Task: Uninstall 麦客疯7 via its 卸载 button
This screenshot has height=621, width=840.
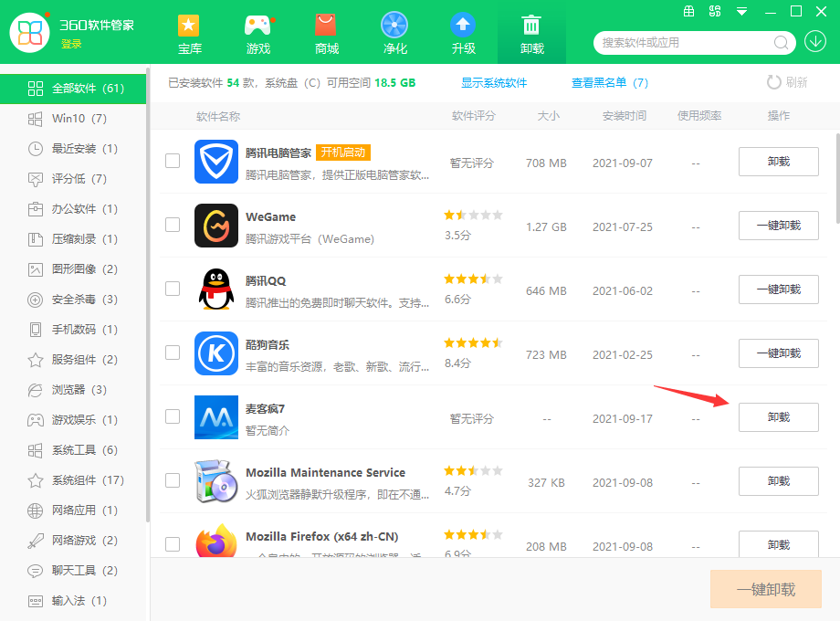Action: point(778,417)
